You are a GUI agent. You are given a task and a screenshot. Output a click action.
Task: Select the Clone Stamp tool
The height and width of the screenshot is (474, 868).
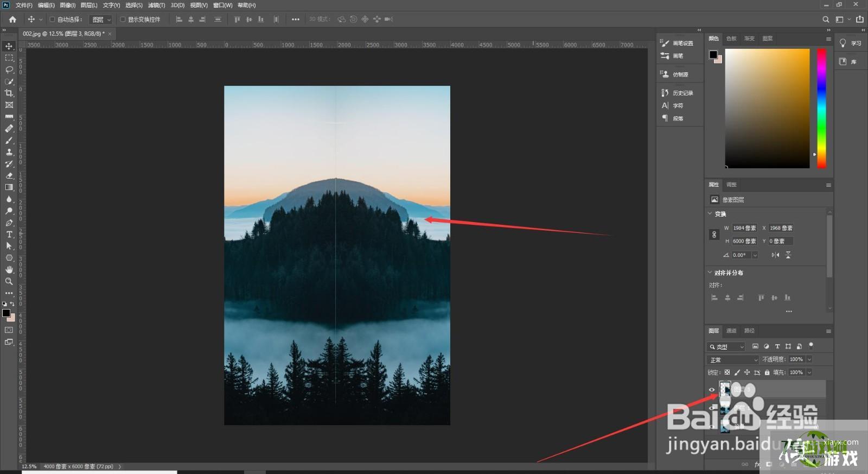[x=9, y=152]
